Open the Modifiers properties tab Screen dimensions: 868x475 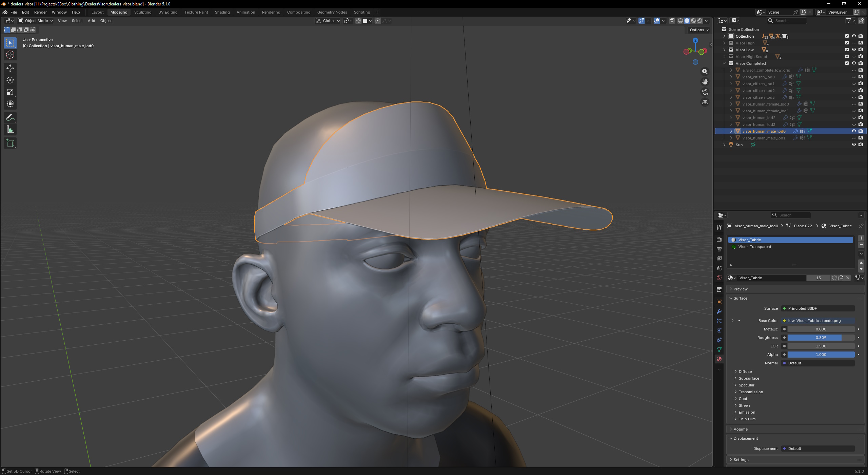click(719, 311)
